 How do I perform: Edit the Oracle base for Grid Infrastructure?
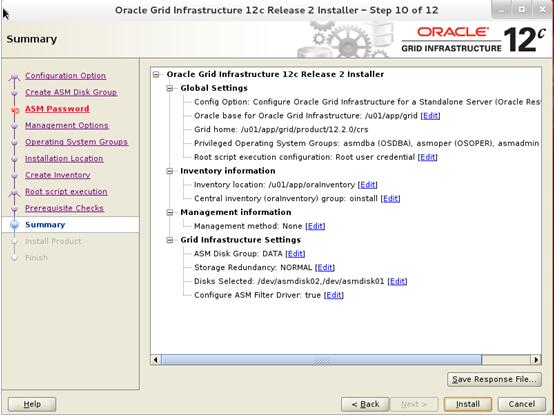pyautogui.click(x=430, y=116)
